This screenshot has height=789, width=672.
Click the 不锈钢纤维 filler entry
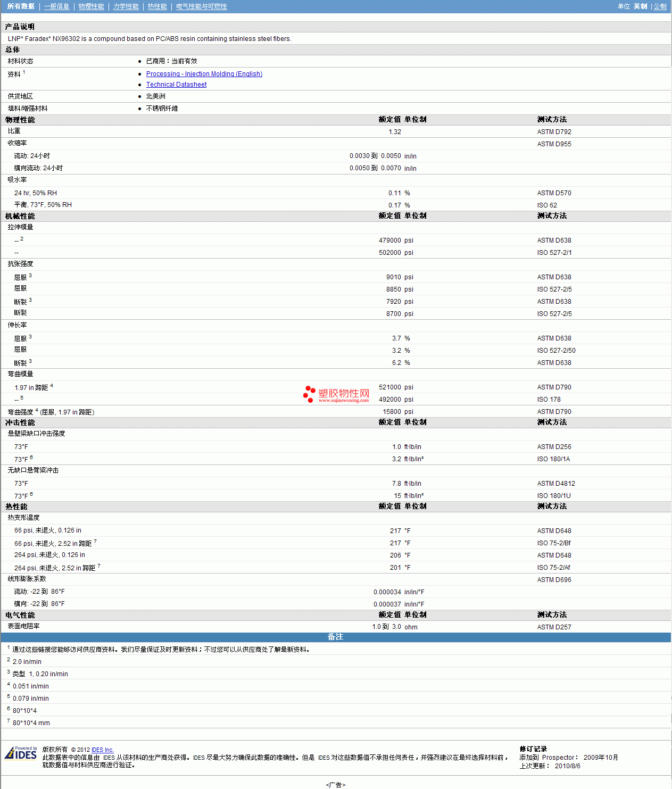pos(162,109)
